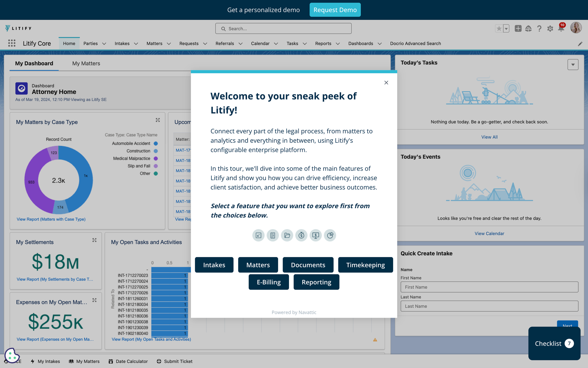The height and width of the screenshot is (368, 588).
Task: Click the Medical Malpractice legend color dot
Action: (x=156, y=158)
